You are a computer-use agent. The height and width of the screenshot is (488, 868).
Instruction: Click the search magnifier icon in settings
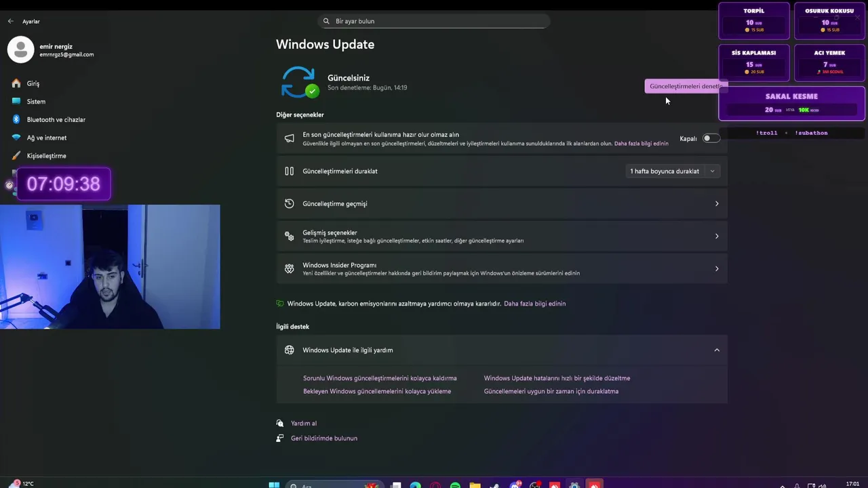[326, 21]
